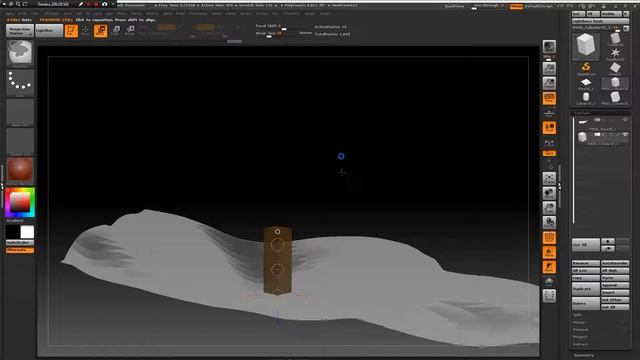
Task: Click the L.Sym local symmetry icon
Action: [x=549, y=142]
